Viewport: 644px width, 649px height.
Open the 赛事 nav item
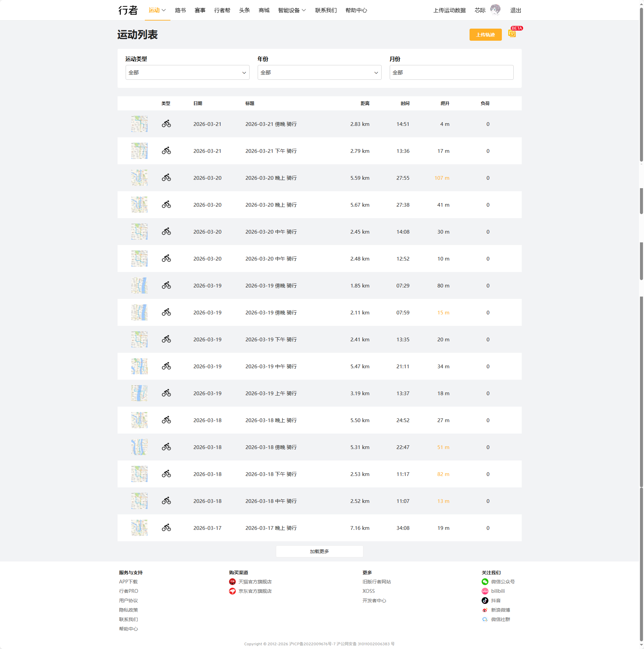pyautogui.click(x=200, y=10)
